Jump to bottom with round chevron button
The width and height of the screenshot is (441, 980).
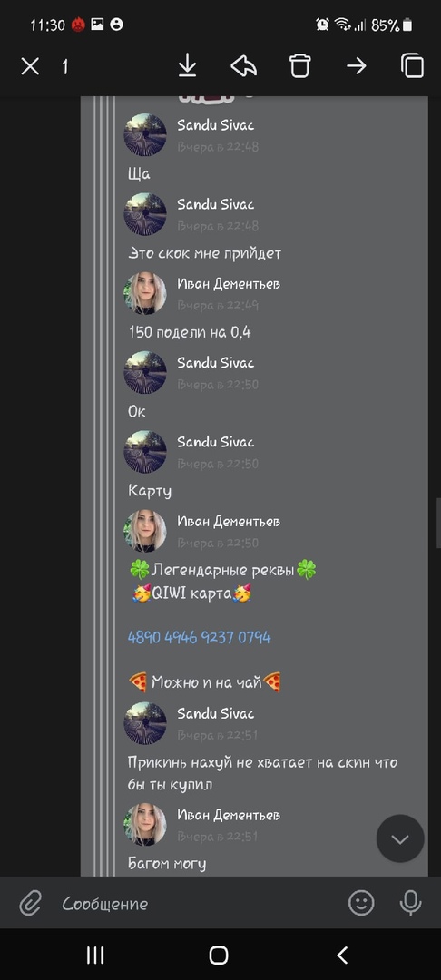tap(400, 838)
